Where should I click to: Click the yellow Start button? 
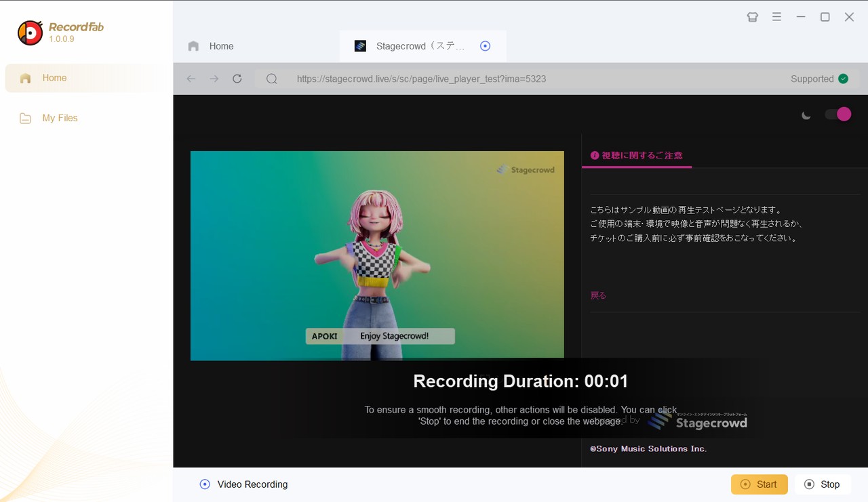(x=759, y=484)
